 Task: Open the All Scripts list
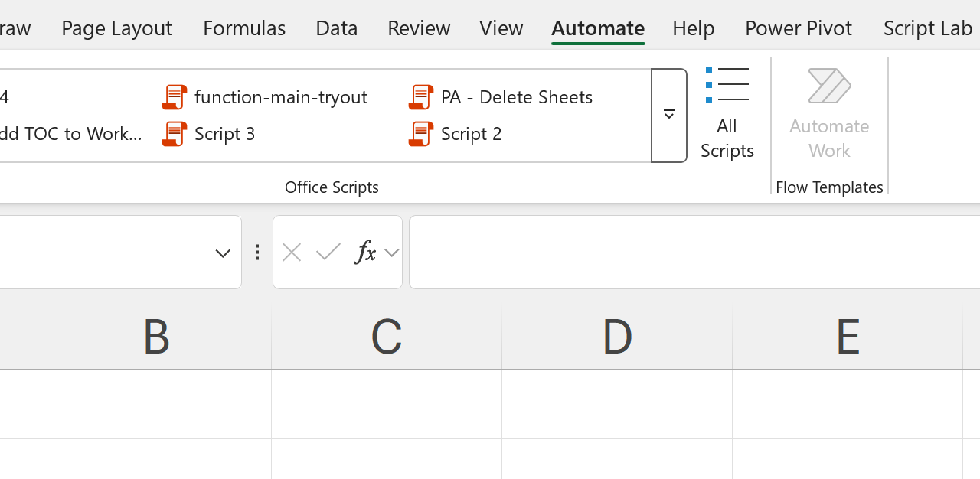pos(727,113)
